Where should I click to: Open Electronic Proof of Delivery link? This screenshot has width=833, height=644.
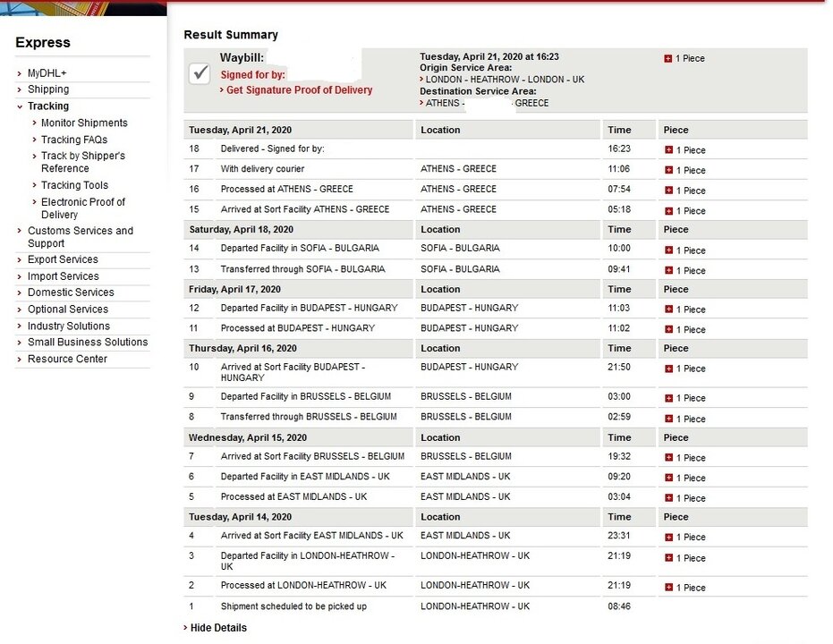(83, 208)
